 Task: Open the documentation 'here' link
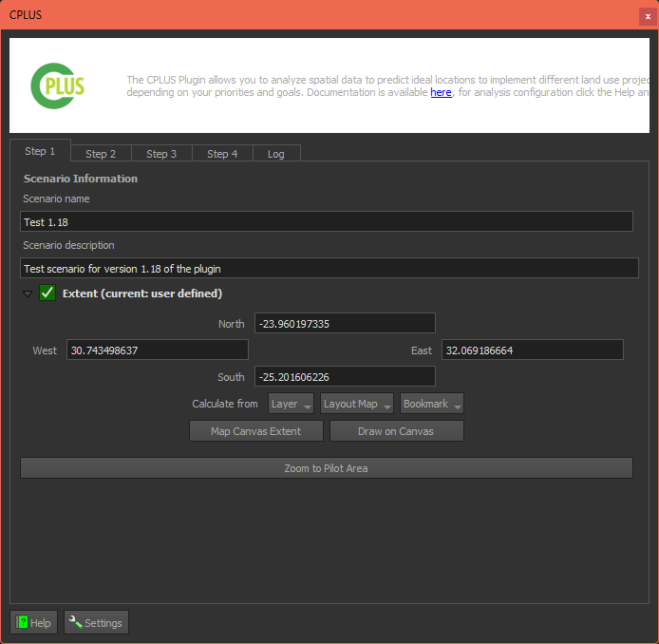click(x=441, y=92)
